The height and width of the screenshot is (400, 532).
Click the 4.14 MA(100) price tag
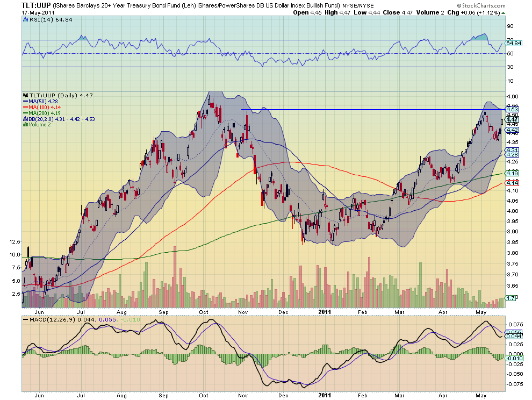click(512, 183)
